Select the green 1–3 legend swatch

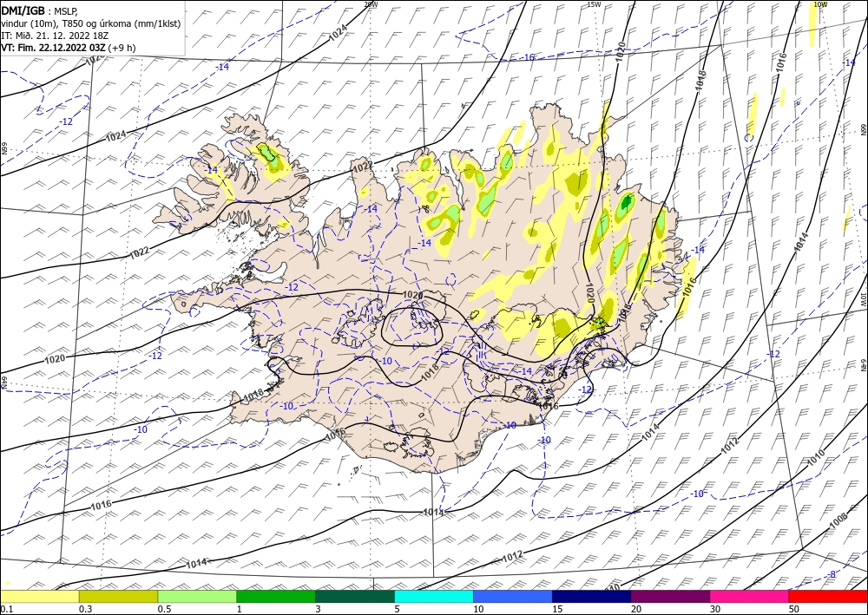276,597
